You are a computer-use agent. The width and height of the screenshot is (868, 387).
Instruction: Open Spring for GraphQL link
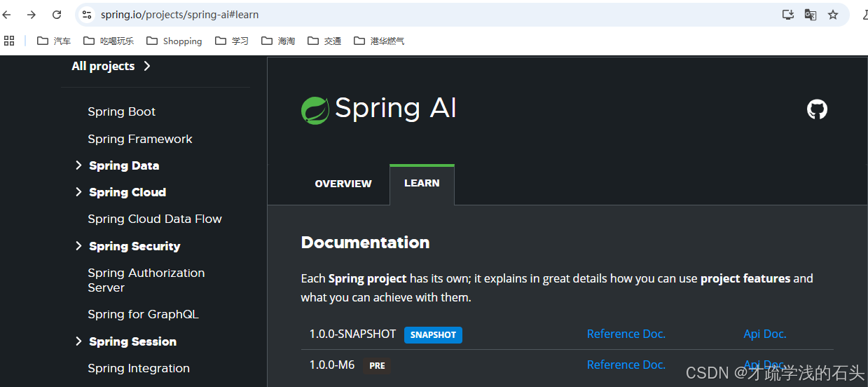(143, 314)
